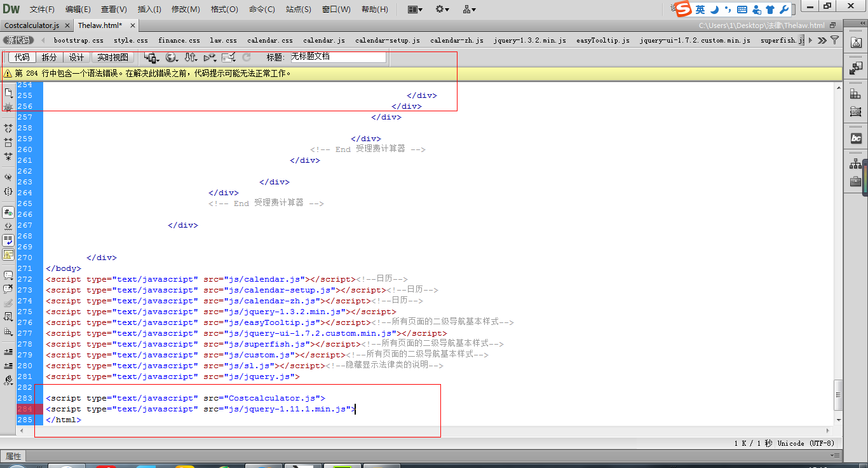Collapse full tag in code toolbar
The width and height of the screenshot is (868, 468).
pyautogui.click(x=8, y=128)
